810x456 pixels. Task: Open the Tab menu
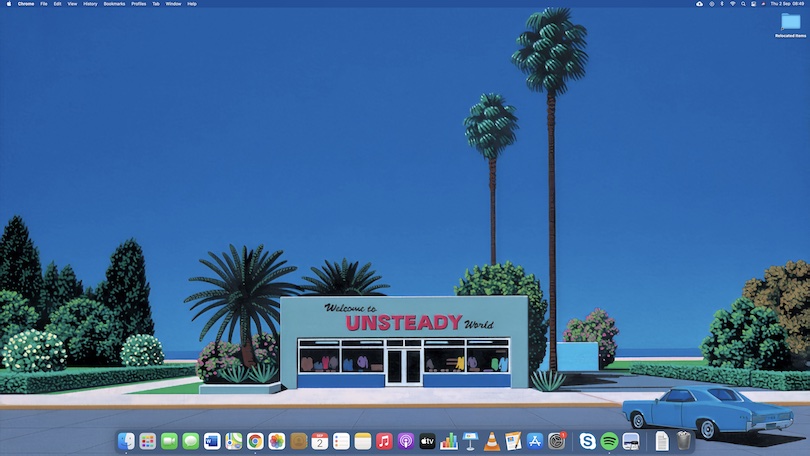(x=155, y=4)
